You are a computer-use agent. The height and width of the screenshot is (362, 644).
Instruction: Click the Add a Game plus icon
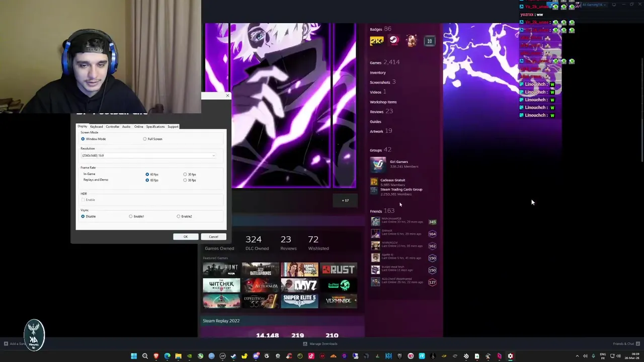(6, 344)
